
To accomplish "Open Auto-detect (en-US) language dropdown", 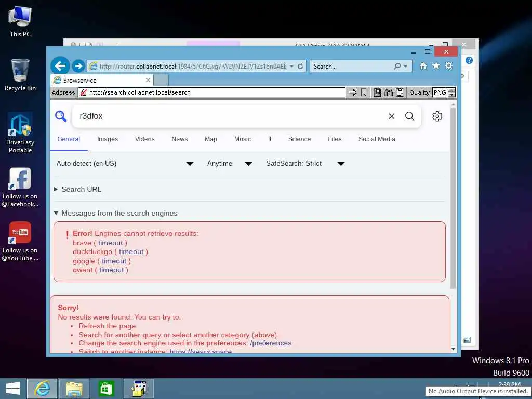I will click(x=125, y=164).
